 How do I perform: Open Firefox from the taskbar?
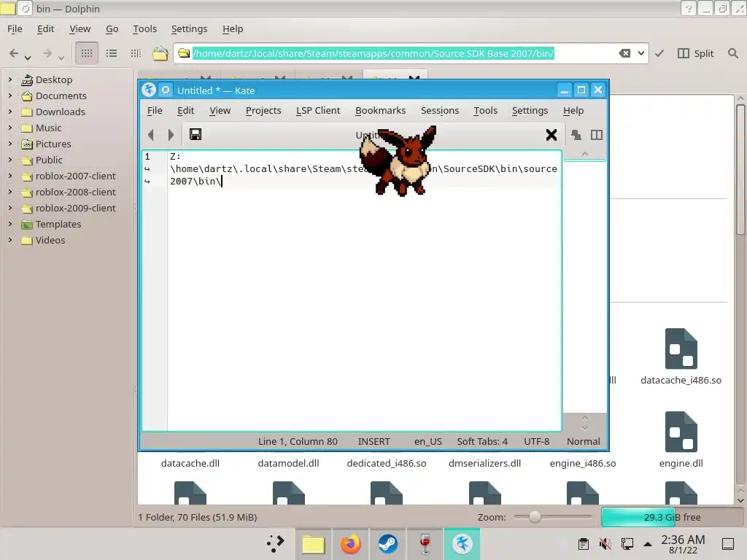350,543
